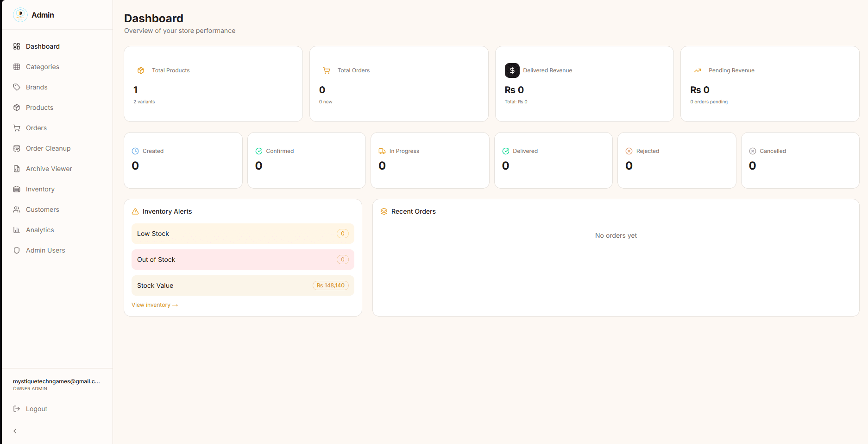Click the 'Total: Rs 0' text

point(516,102)
